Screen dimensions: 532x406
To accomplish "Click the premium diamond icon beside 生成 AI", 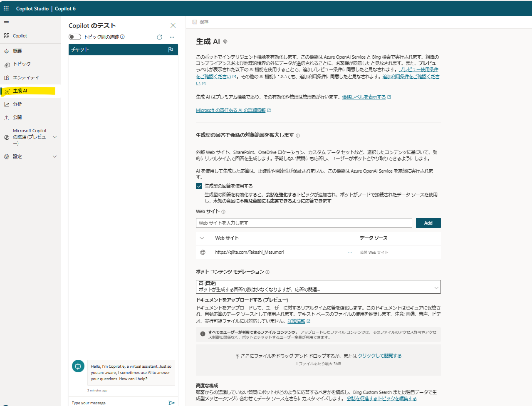I will (x=225, y=42).
